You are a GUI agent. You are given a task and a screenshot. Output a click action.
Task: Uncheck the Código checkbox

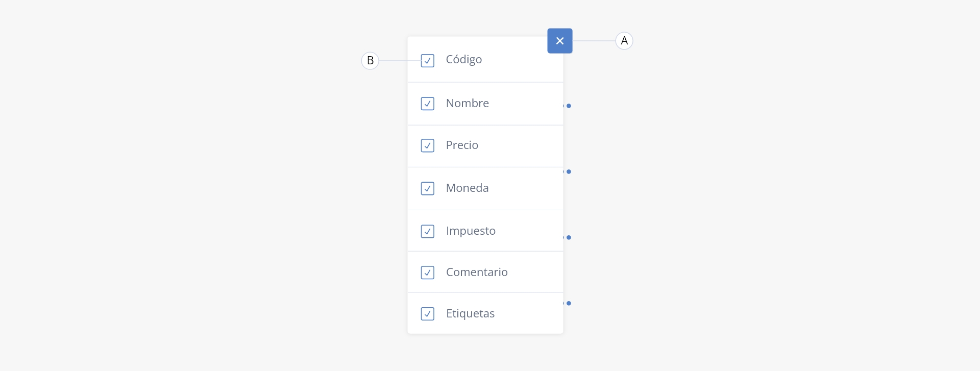click(428, 61)
